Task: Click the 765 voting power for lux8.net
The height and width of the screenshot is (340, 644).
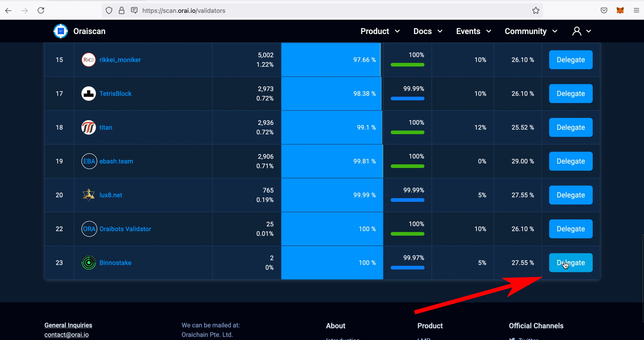Action: coord(268,190)
